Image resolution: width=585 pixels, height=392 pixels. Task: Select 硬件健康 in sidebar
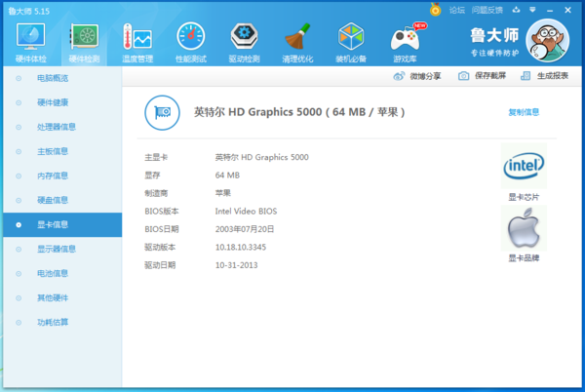pyautogui.click(x=62, y=102)
